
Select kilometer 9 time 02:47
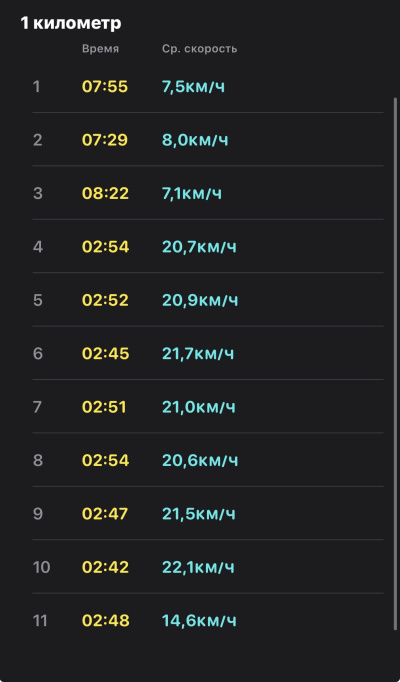105,514
